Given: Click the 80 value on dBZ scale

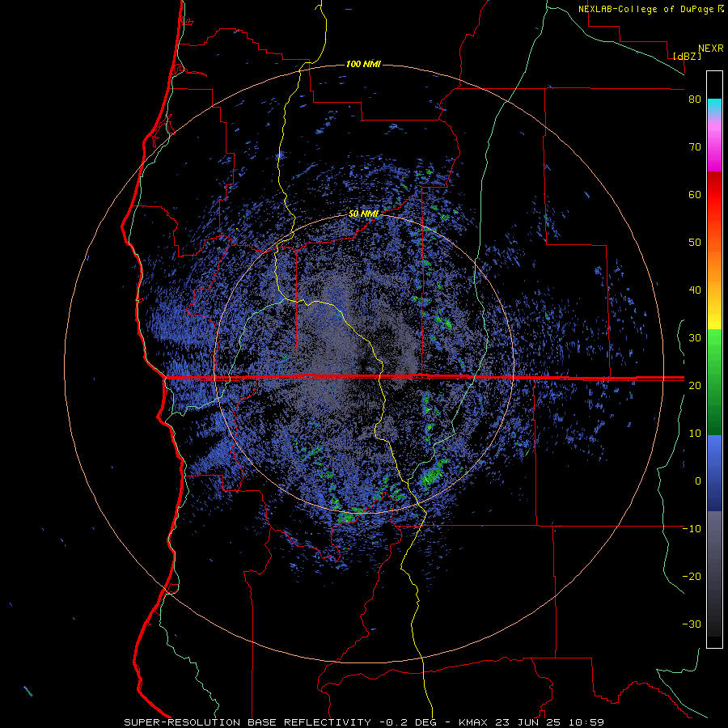Looking at the screenshot, I should click(x=695, y=99).
